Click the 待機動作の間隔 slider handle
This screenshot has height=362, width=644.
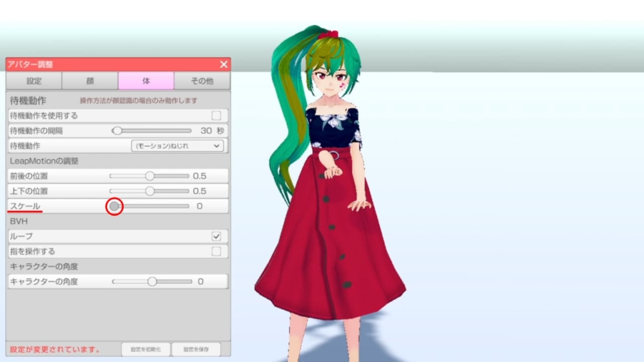click(117, 131)
